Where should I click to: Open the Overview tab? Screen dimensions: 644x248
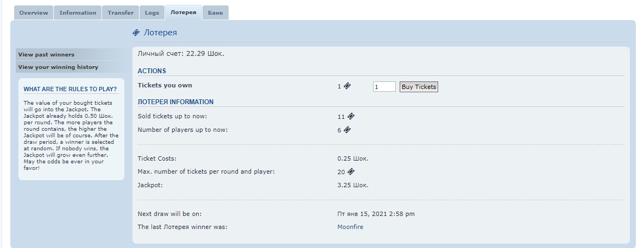click(34, 12)
